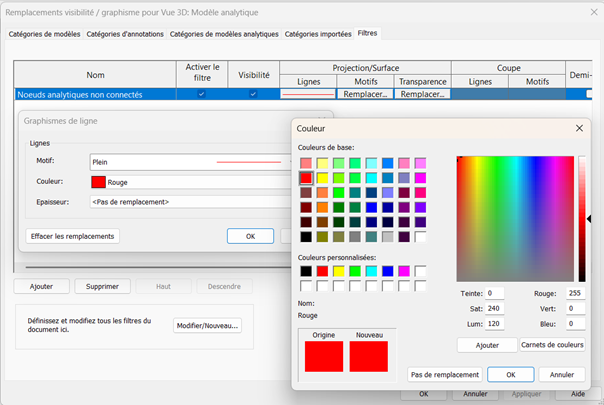This screenshot has height=405, width=604.
Task: Pick the cyan swatch in Couleurs personnalisées
Action: 371,271
